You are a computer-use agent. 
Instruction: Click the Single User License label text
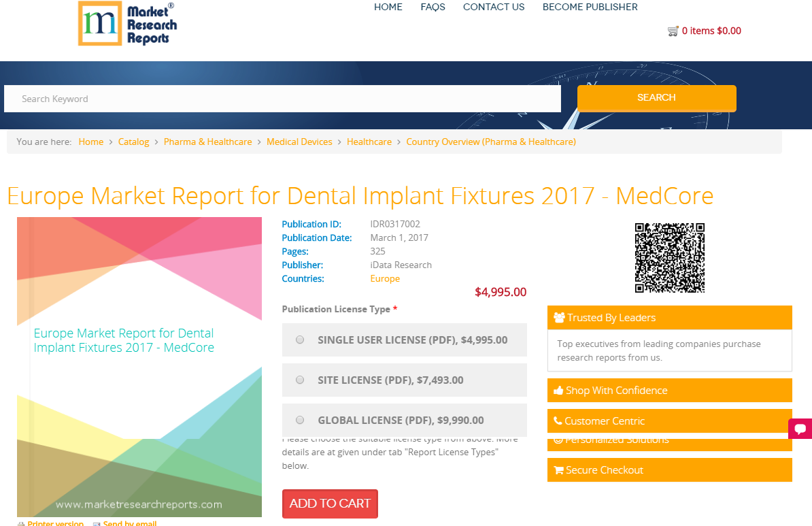pos(413,340)
